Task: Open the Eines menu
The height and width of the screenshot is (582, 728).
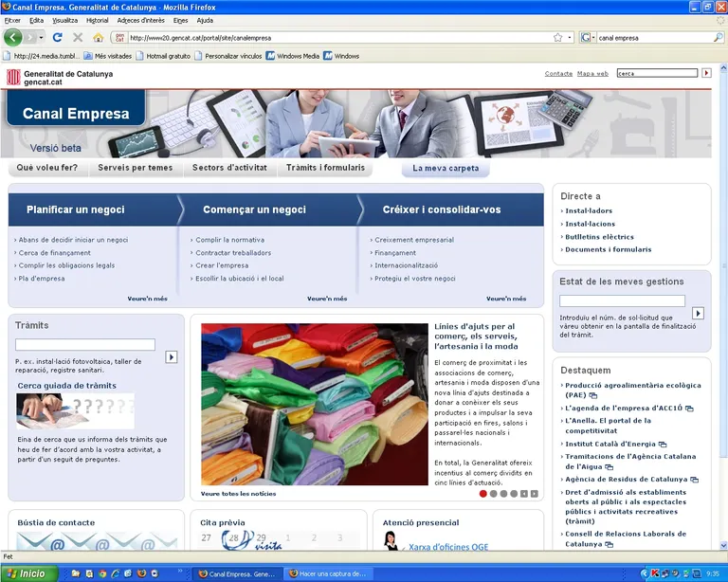Action: coord(181,21)
